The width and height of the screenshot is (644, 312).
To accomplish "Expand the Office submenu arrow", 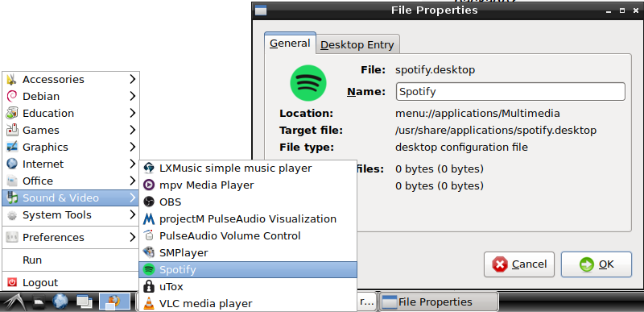I will click(132, 181).
